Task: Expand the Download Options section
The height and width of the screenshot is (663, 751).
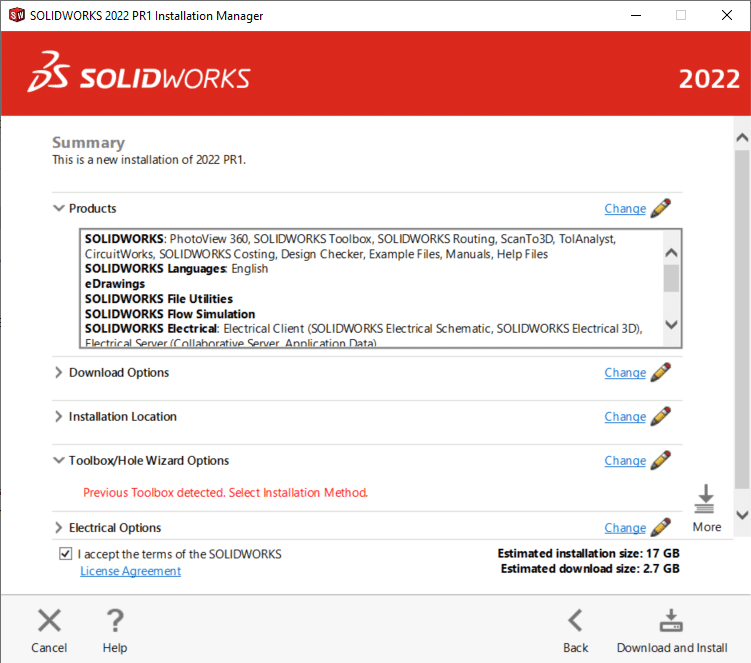Action: point(58,373)
